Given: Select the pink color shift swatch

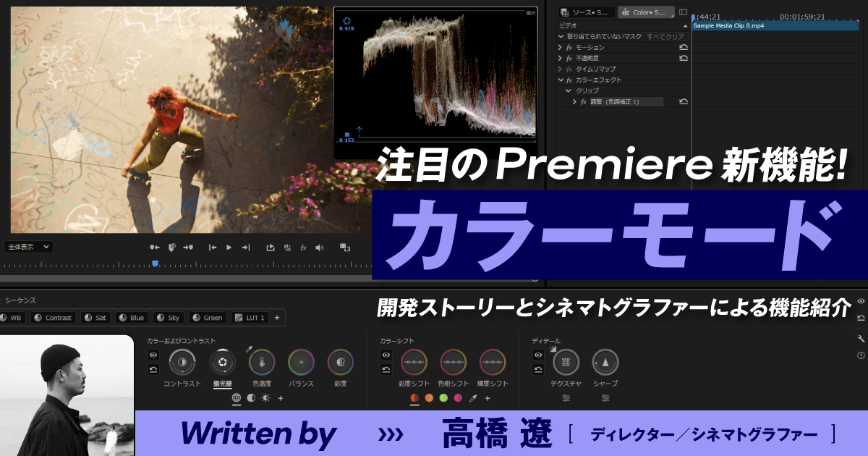Looking at the screenshot, I should coord(458,398).
